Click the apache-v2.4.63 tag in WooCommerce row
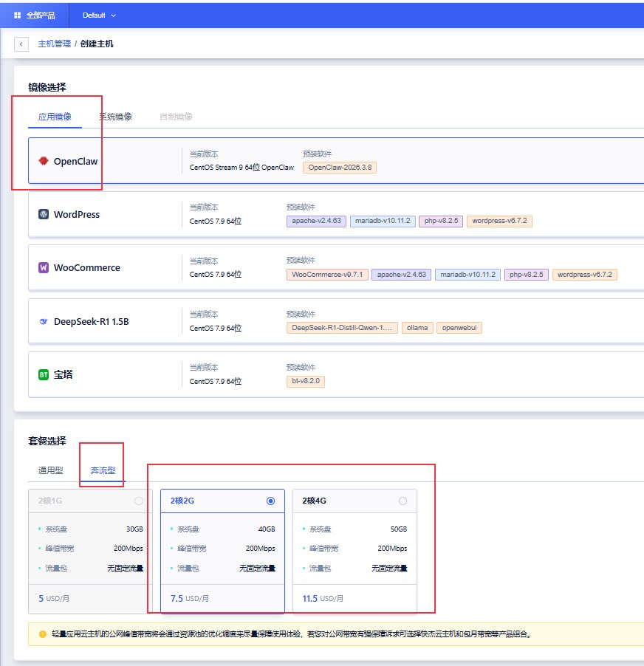Screen dimensions: 644x666 (402, 275)
